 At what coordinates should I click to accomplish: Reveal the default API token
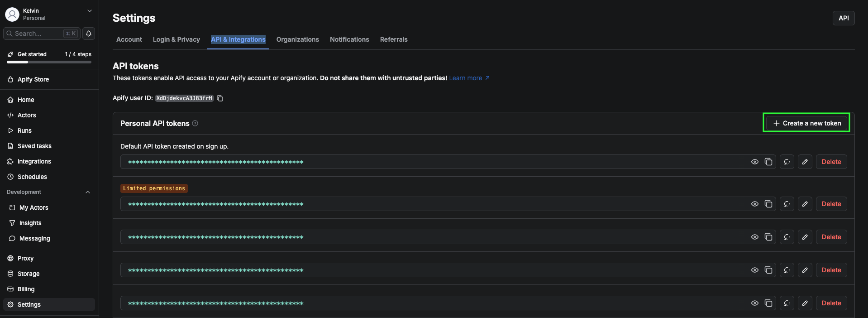pos(755,162)
